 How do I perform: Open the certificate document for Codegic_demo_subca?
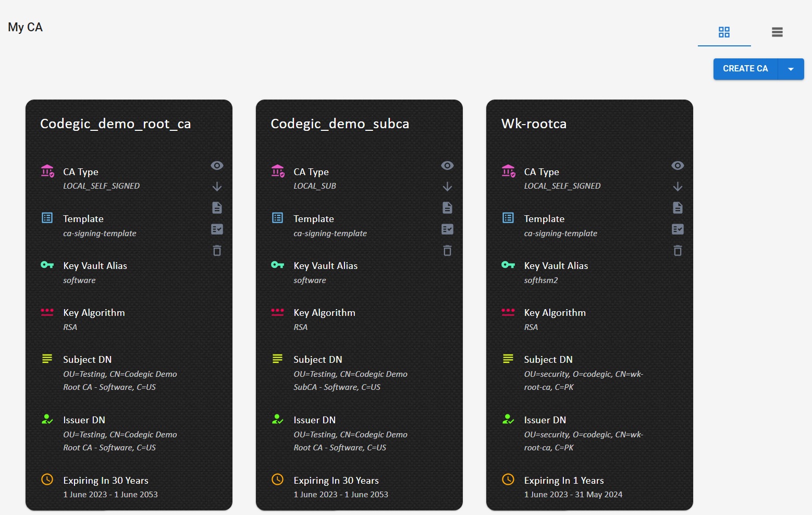pos(447,207)
